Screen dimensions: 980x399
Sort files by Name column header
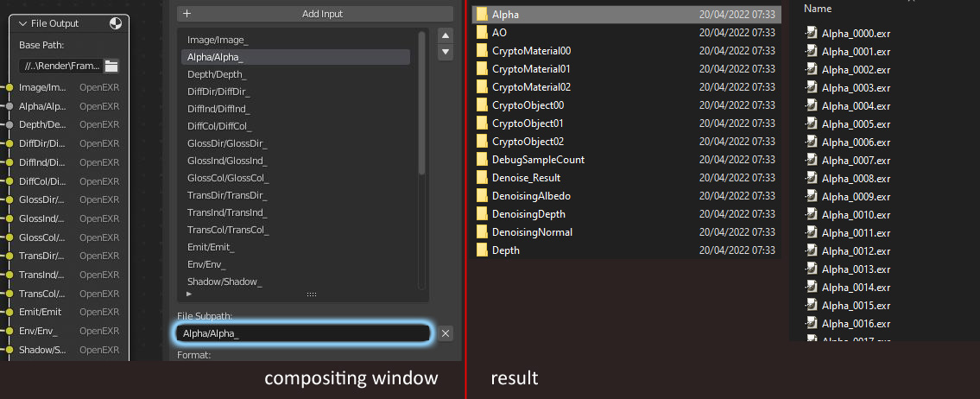click(818, 9)
